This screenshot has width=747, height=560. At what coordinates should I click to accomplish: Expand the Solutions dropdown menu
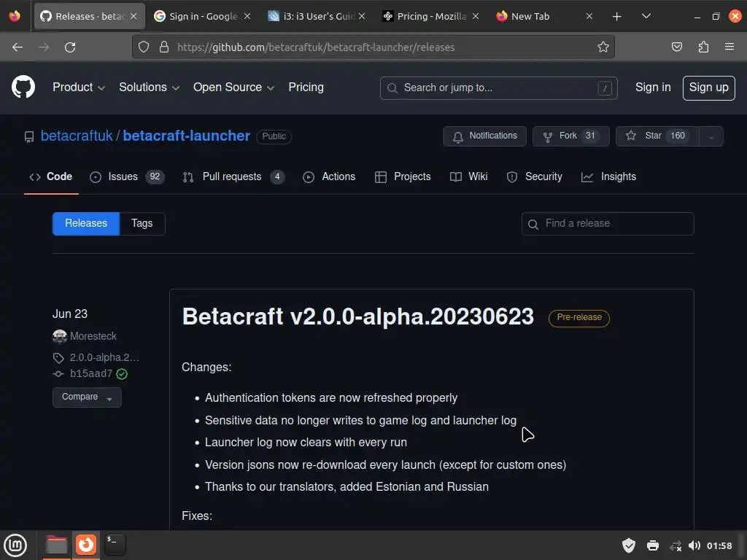click(x=149, y=87)
